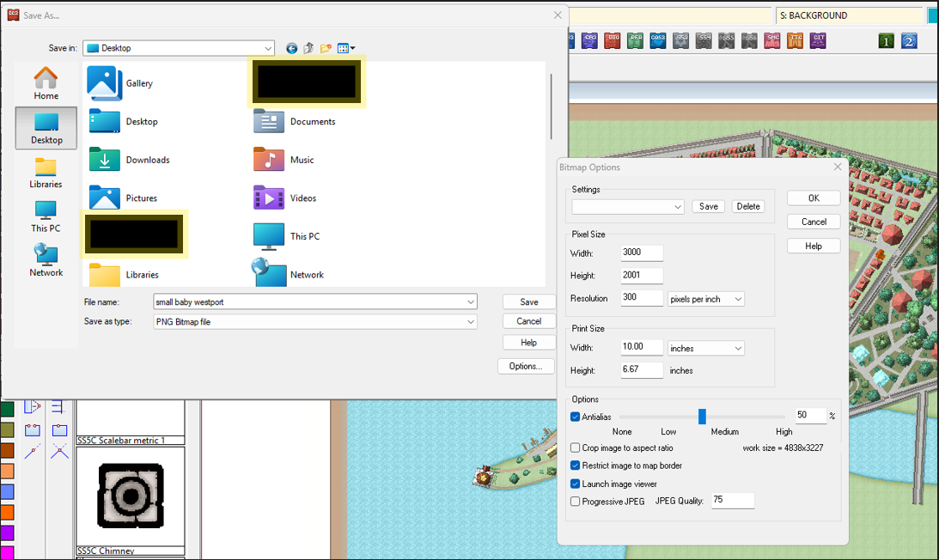Open the PER symbol catalog icon
Screen dimensions: 939x560
tap(635, 40)
